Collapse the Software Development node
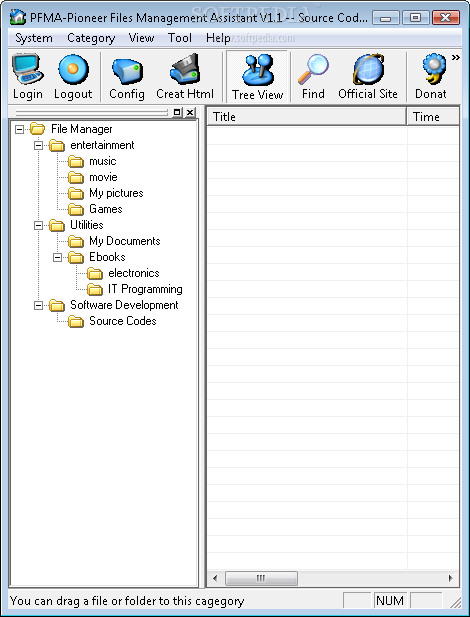Image resolution: width=470 pixels, height=617 pixels. coord(38,305)
